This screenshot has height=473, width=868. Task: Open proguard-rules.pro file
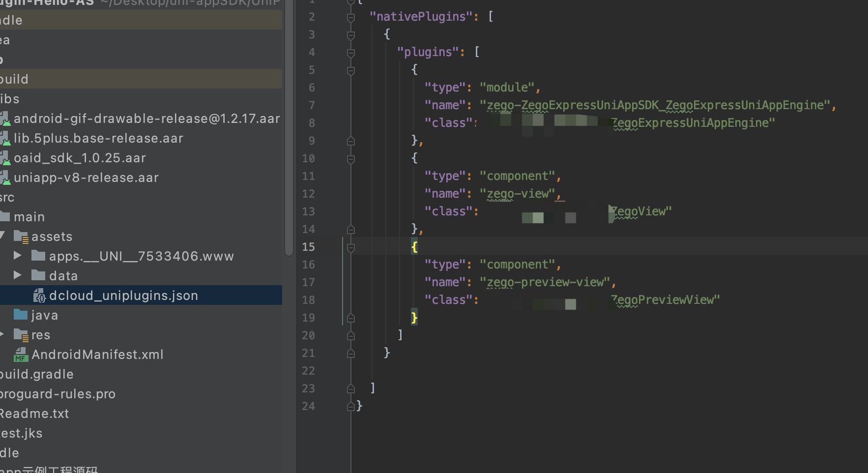58,394
